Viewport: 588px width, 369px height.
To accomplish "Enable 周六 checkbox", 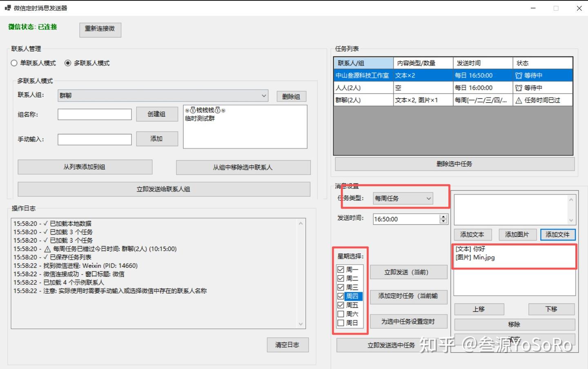I will click(x=341, y=314).
